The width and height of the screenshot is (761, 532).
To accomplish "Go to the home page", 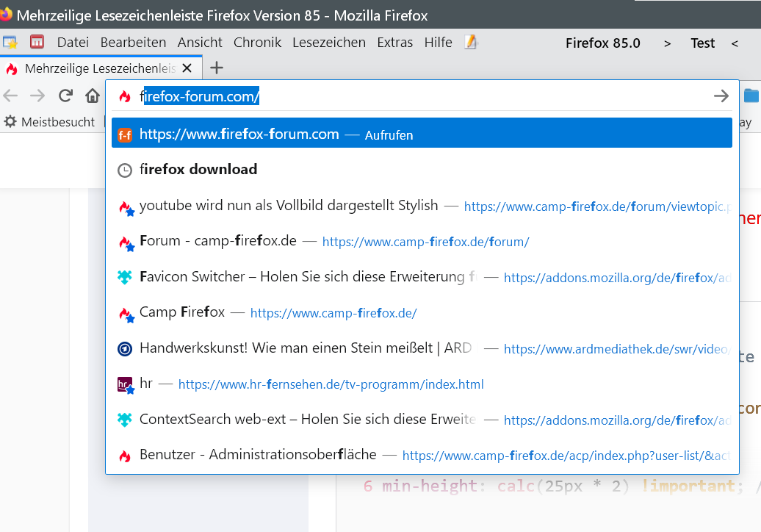I will pos(93,96).
